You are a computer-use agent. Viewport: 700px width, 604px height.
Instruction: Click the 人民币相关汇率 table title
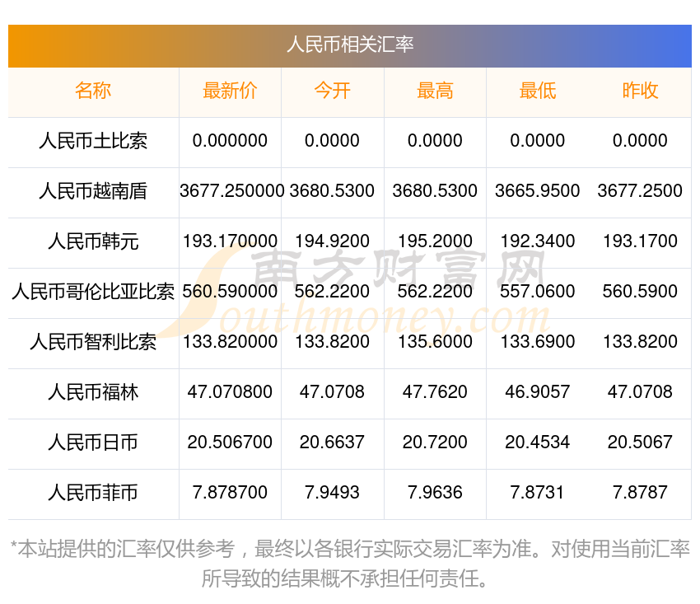point(350,44)
